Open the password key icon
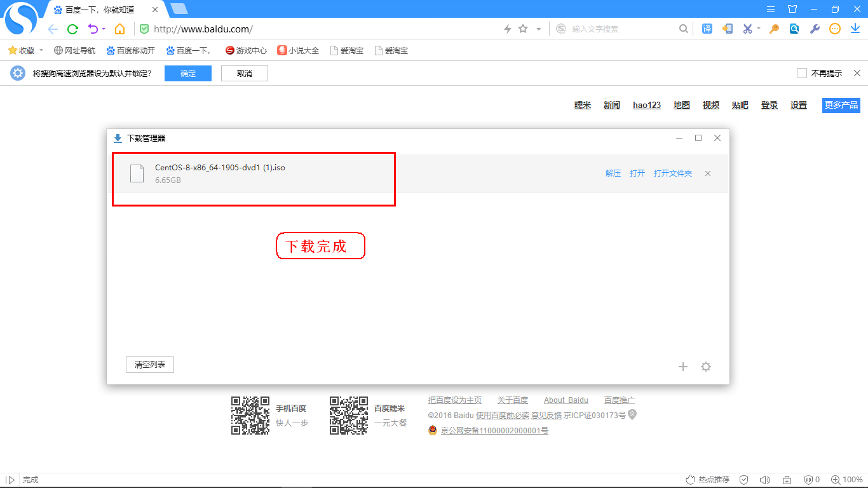This screenshot has width=868, height=488. (774, 29)
